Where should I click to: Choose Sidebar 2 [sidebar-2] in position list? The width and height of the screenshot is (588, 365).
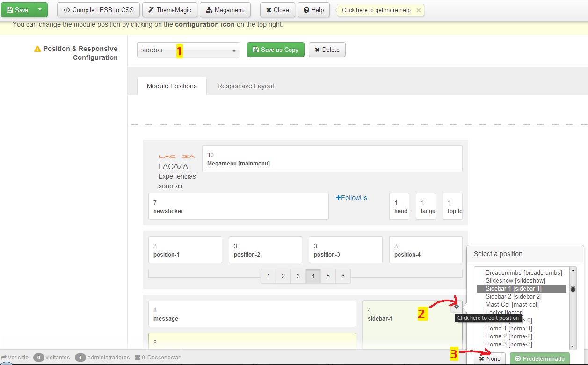click(513, 296)
